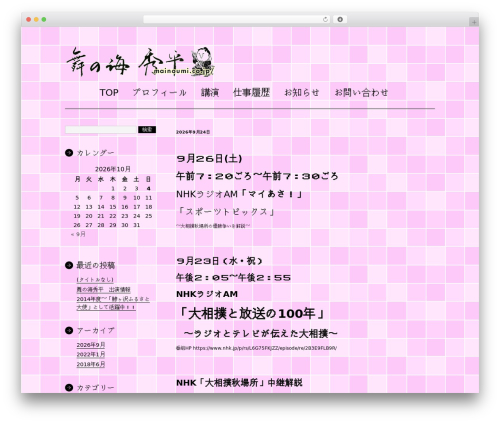Image resolution: width=500 pixels, height=423 pixels.
Task: Open recent post (タイトルなし)
Action: (x=95, y=280)
